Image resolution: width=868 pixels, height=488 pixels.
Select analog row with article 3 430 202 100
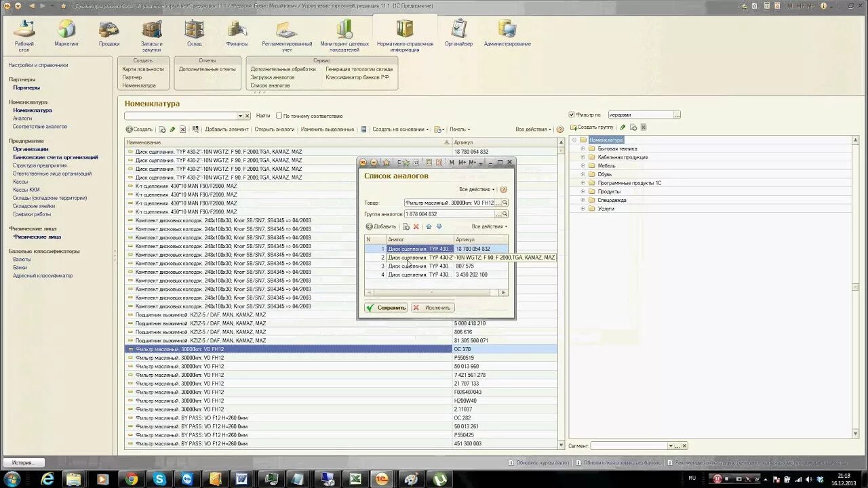tap(435, 274)
